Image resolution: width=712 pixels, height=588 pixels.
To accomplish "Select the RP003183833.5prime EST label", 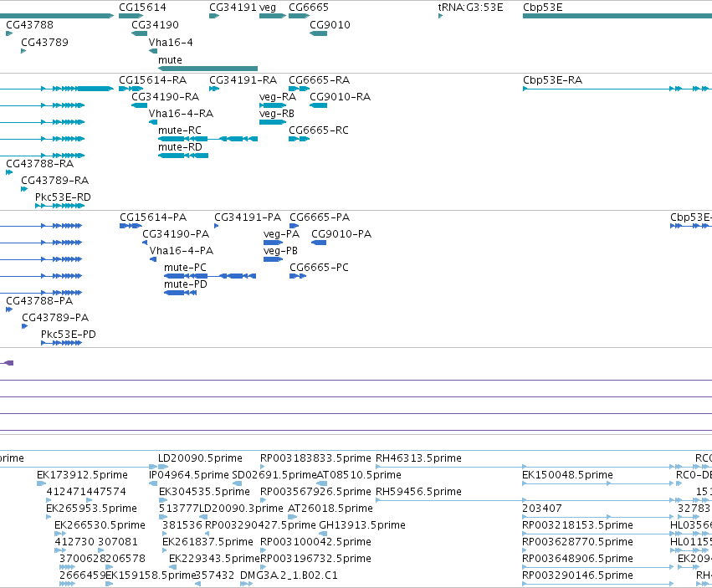I will (315, 458).
